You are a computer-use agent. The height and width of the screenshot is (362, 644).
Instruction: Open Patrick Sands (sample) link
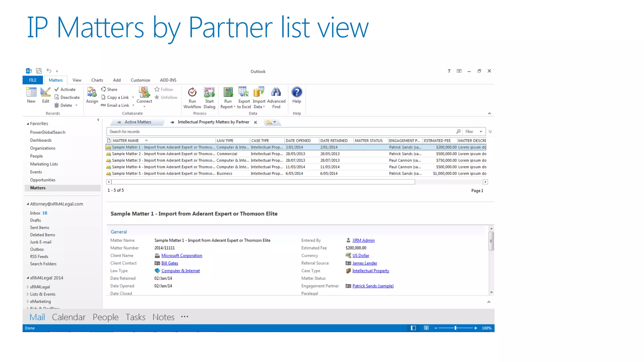click(x=373, y=286)
